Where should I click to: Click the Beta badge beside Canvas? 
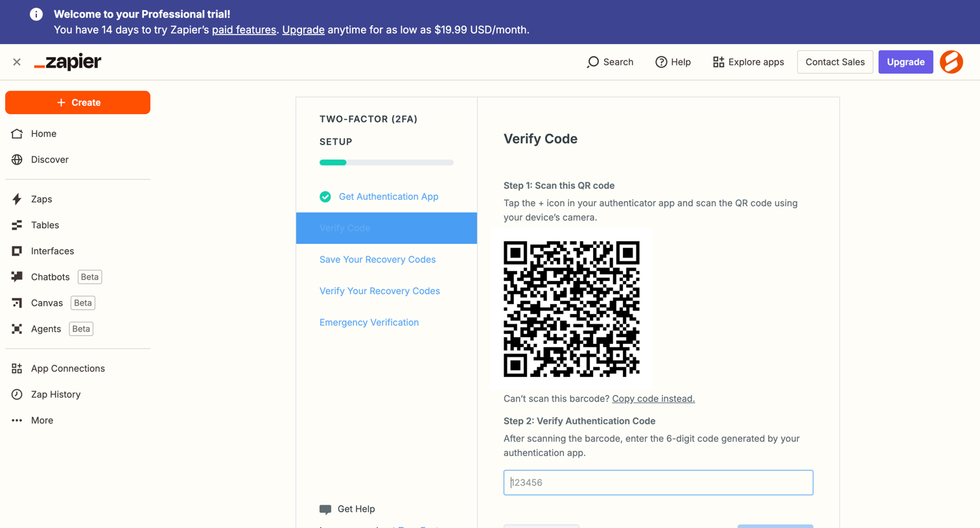tap(83, 303)
